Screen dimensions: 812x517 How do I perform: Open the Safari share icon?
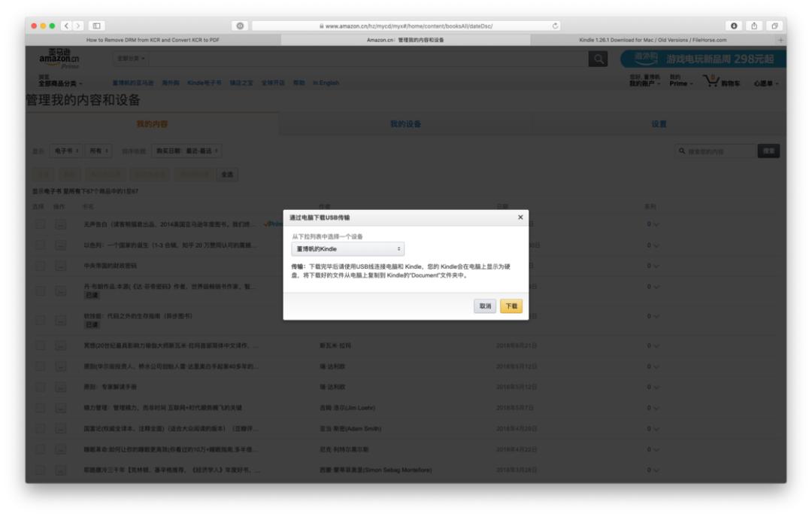(754, 26)
